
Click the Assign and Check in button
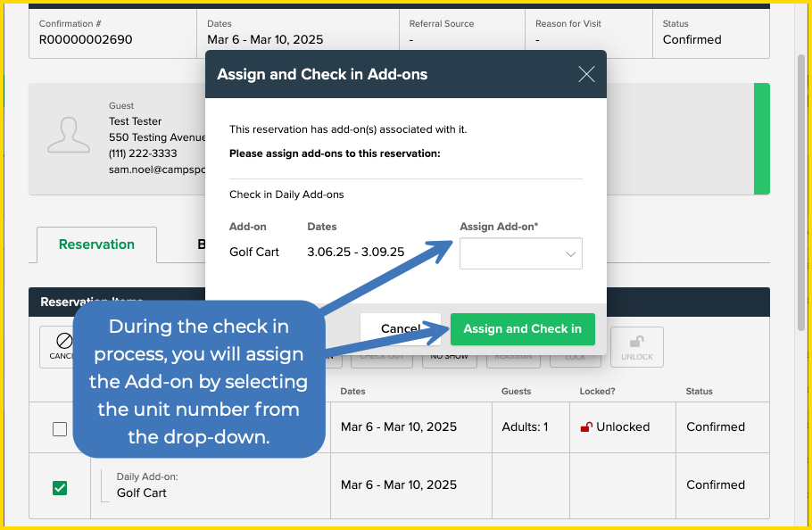click(523, 329)
